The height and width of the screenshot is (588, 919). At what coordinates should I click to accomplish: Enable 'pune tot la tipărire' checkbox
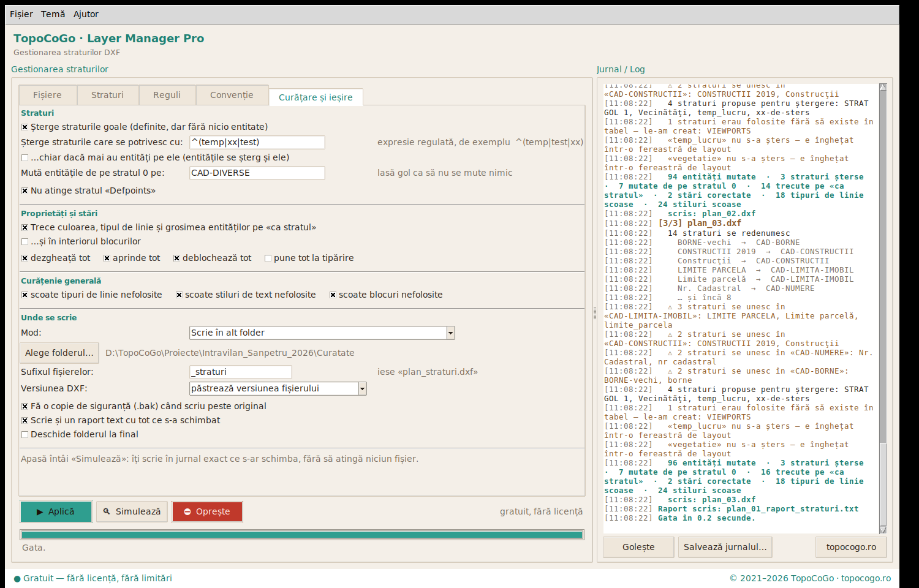[x=268, y=258]
